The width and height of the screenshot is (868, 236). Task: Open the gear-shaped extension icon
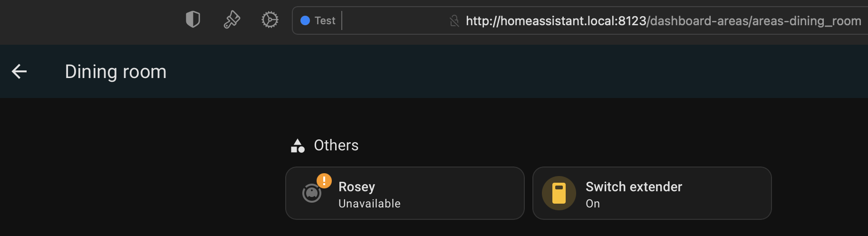tap(270, 20)
